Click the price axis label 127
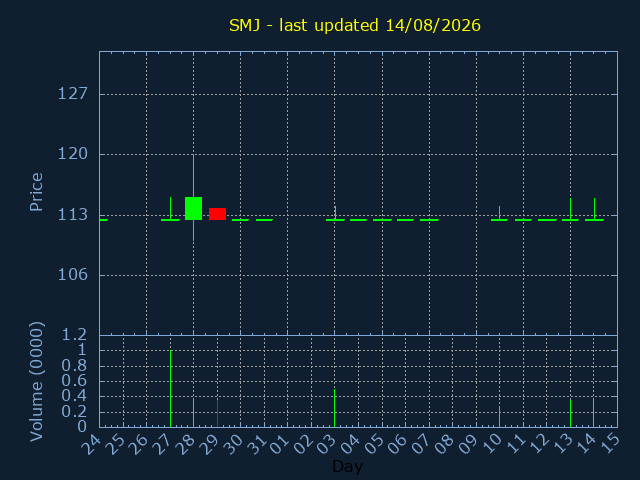The width and height of the screenshot is (640, 480). [x=73, y=94]
